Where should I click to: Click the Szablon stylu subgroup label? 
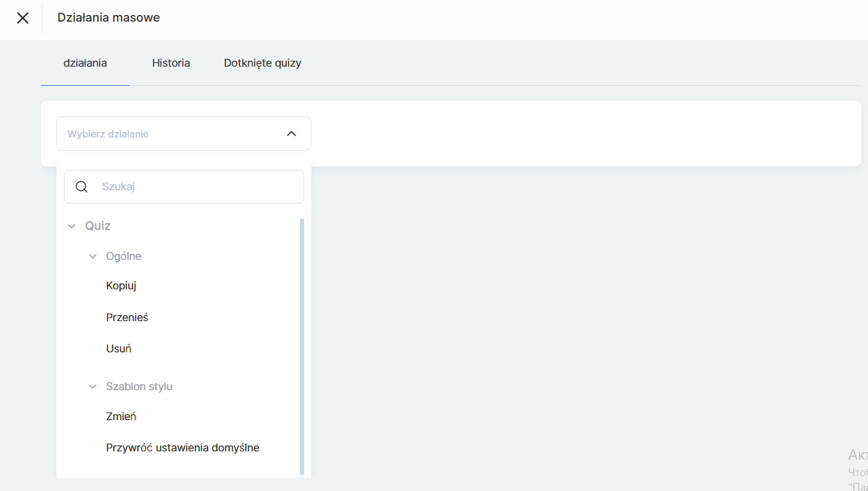[139, 387]
